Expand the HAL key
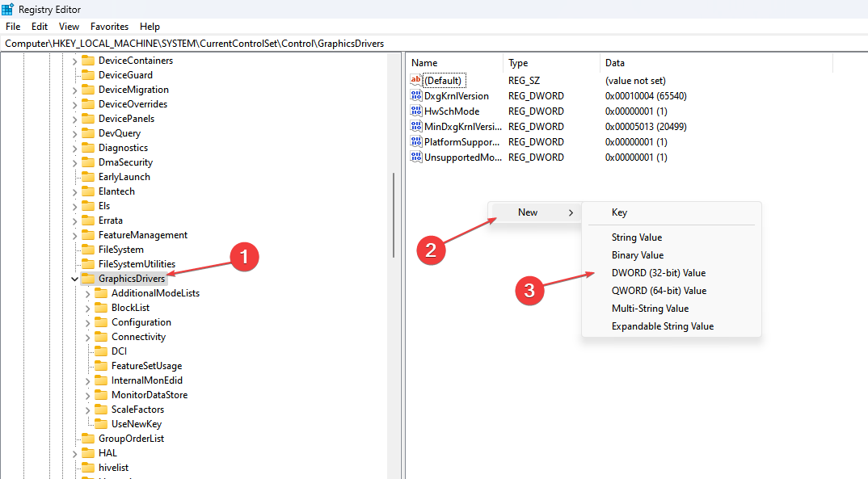The height and width of the screenshot is (479, 868). tap(74, 454)
